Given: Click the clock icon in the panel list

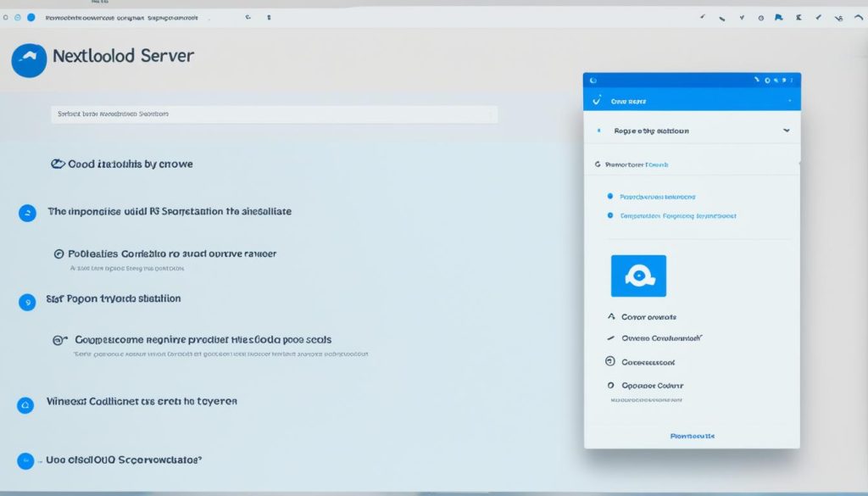Looking at the screenshot, I should tap(608, 361).
